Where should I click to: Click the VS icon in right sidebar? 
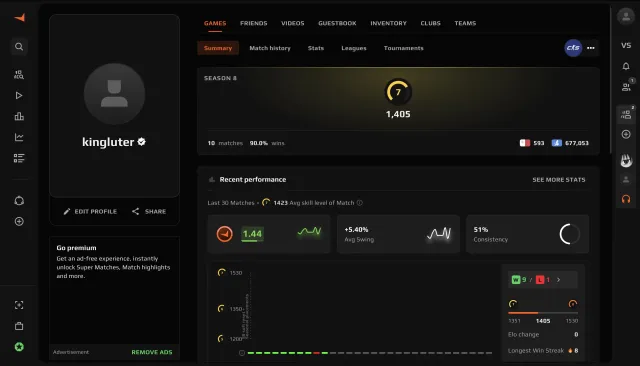626,45
